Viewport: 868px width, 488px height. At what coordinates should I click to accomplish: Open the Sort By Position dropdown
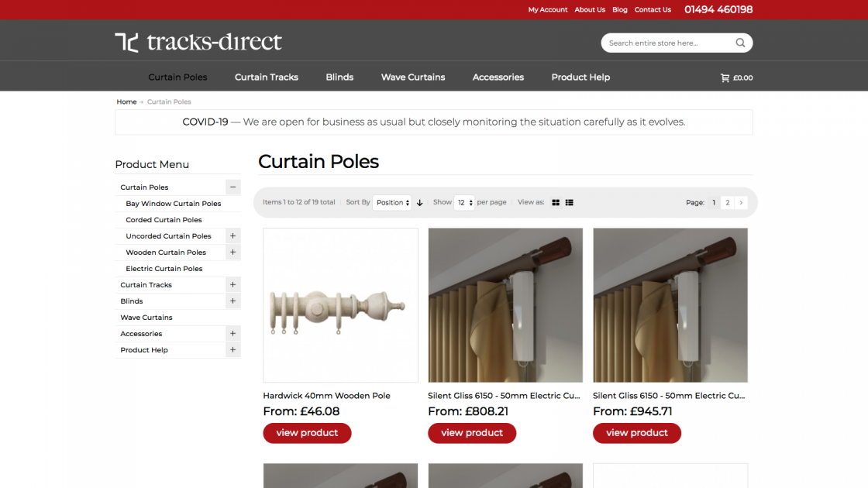393,203
